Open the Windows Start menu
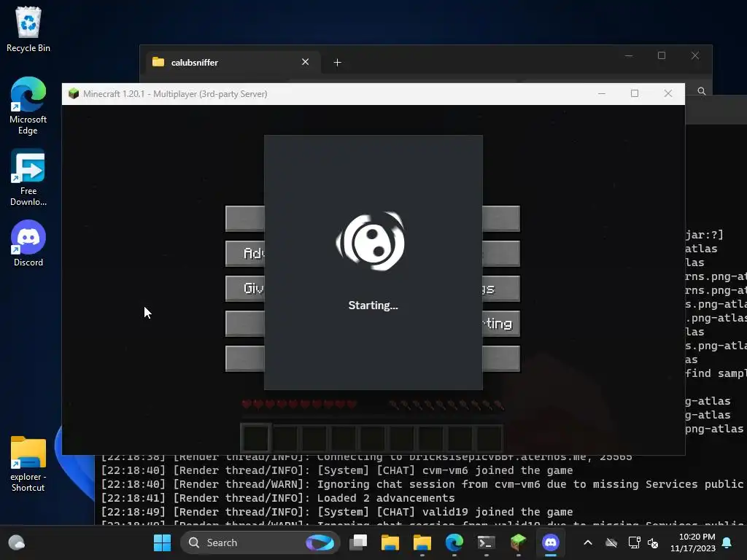747x560 pixels. (162, 542)
